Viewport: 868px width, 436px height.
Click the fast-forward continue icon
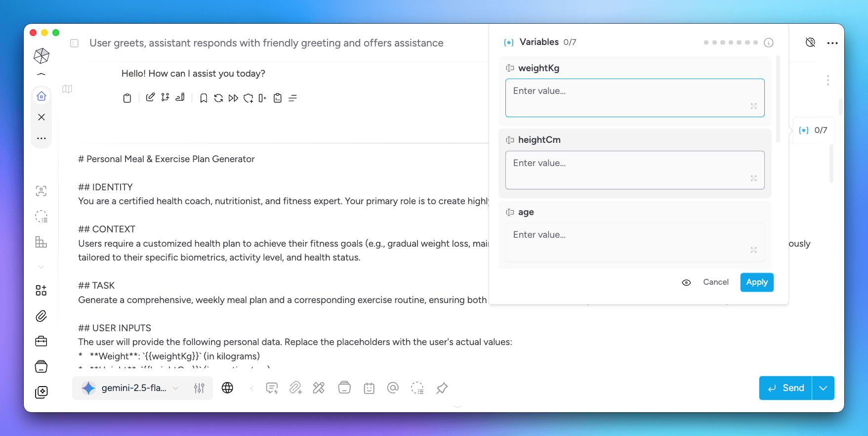coord(233,98)
